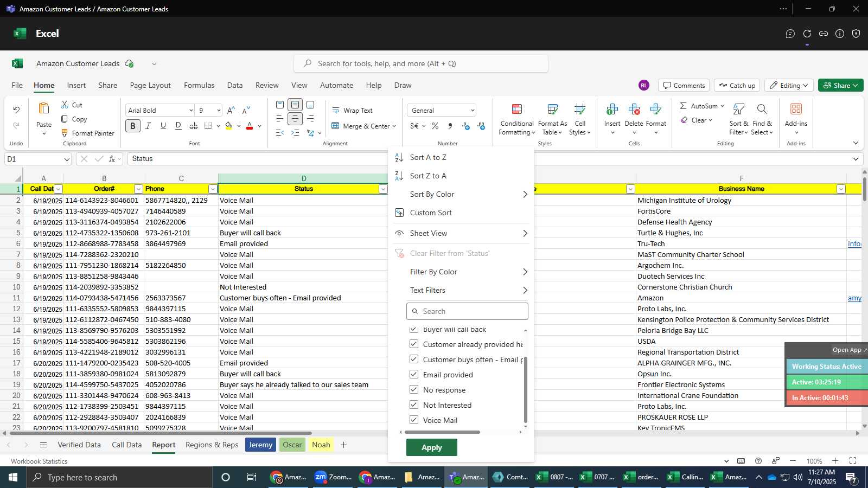Open the Name Box dropdown

point(67,159)
